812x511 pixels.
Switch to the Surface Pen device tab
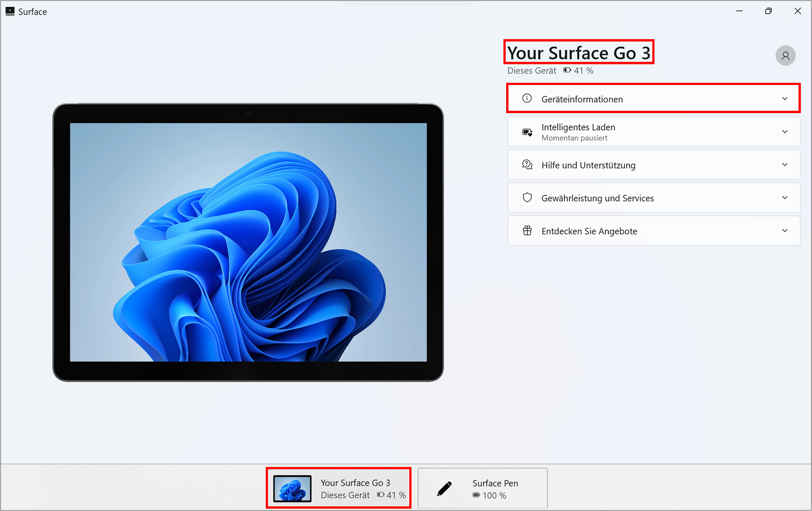click(482, 488)
